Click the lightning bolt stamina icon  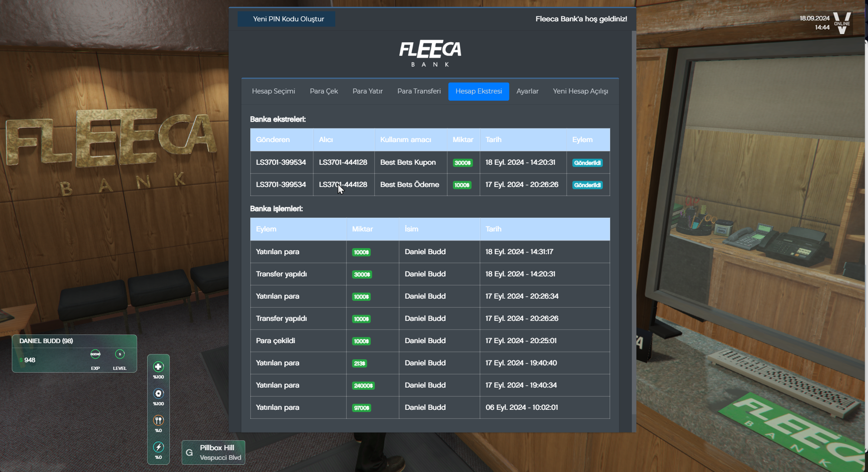click(x=158, y=447)
